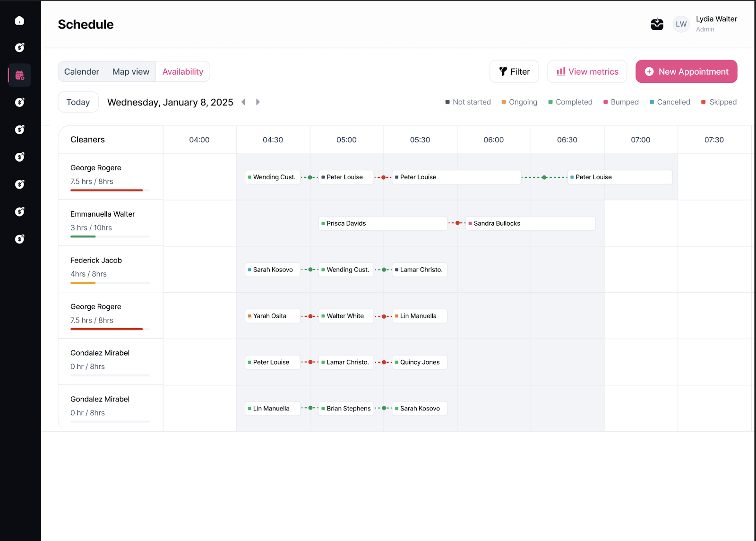
Task: Click the 3 hrs / 10hrs label
Action: tap(91, 228)
